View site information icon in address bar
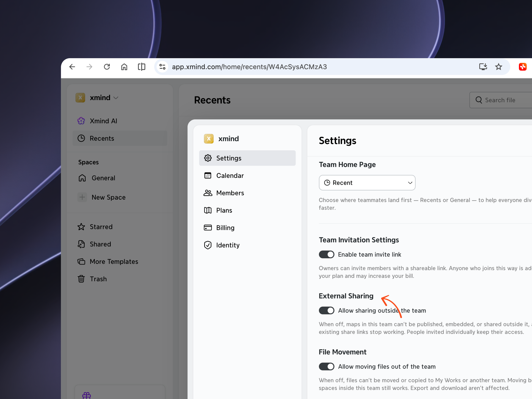 point(162,67)
